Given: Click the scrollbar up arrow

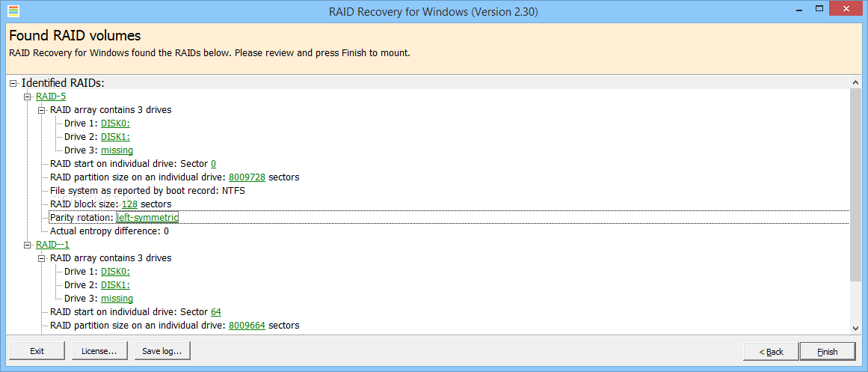Looking at the screenshot, I should click(x=855, y=82).
